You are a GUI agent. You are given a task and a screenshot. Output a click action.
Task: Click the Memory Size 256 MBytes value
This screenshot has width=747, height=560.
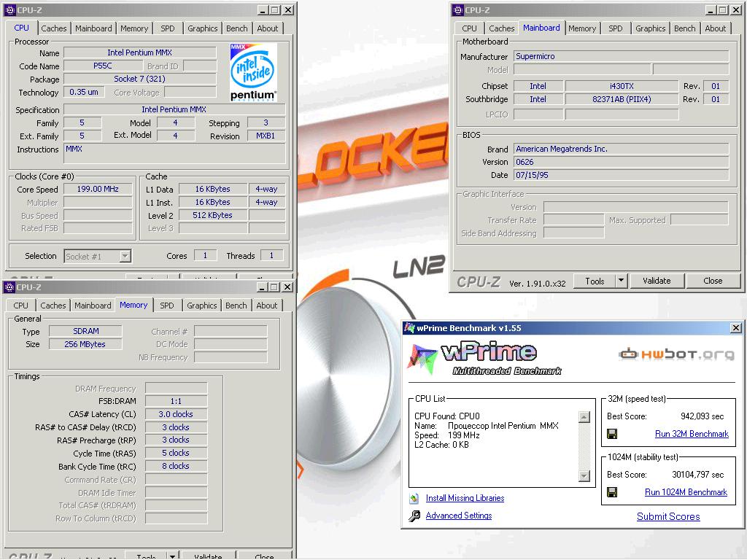pos(85,344)
